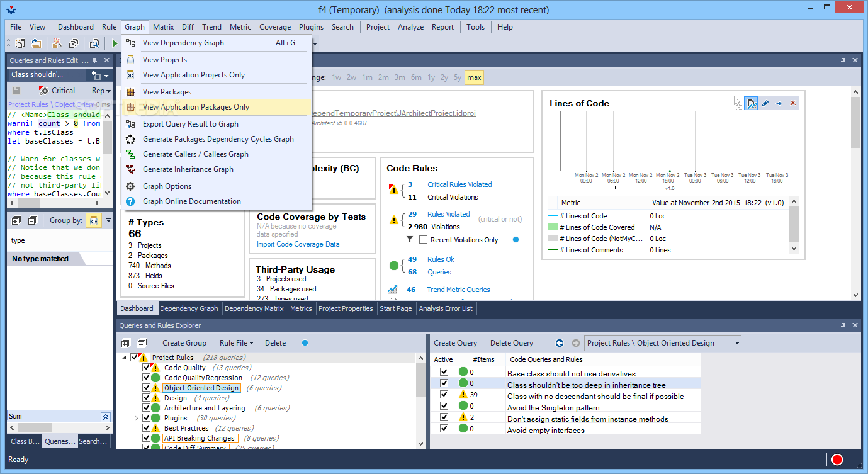Deactivate 'Avoid the Singleton pattern' rule checkbox

[444, 407]
